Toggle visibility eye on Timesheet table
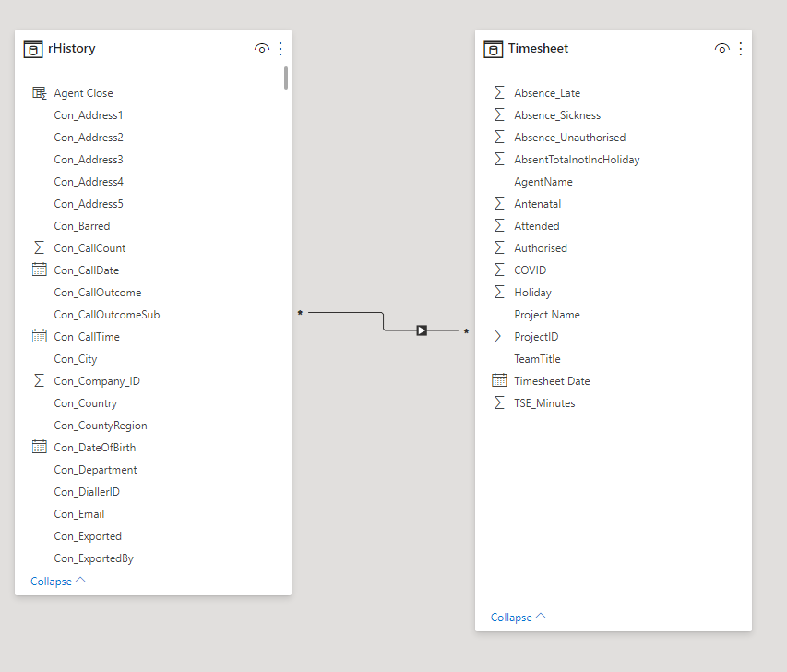This screenshot has height=672, width=787. point(722,49)
